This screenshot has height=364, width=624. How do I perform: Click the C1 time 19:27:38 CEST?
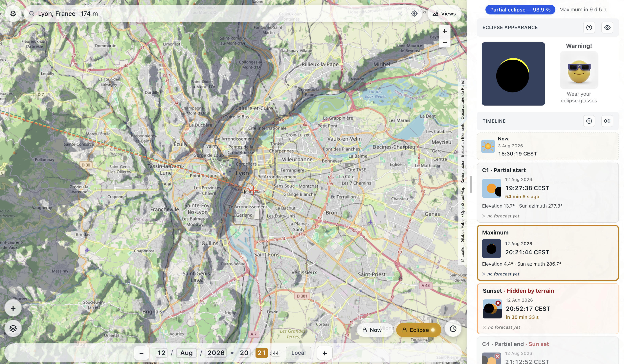527,188
